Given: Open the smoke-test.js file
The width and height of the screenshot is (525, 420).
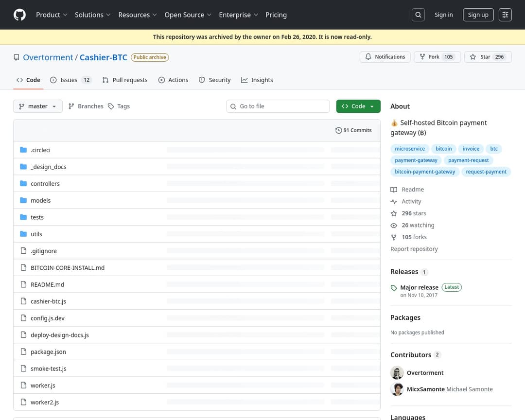Looking at the screenshot, I should [49, 368].
